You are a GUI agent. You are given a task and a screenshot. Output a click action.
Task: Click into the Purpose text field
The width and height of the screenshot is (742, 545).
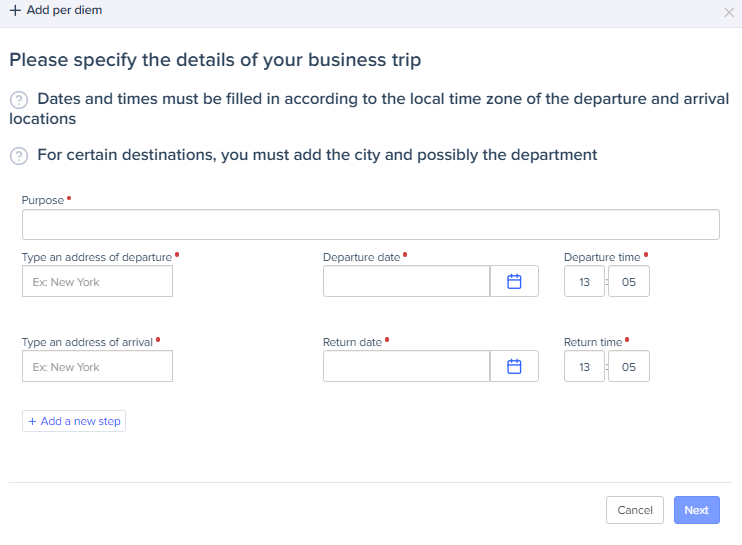coord(370,225)
